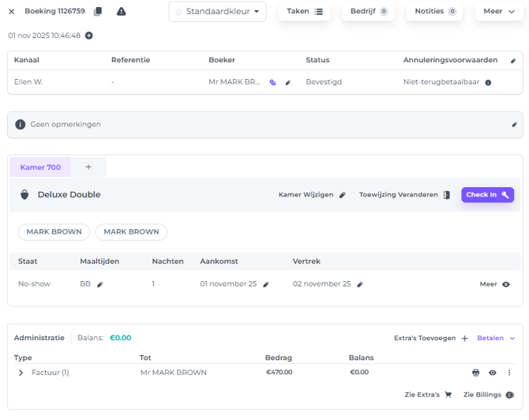Click the plus icon beside the timestamp
This screenshot has width=529, height=420.
tap(88, 36)
